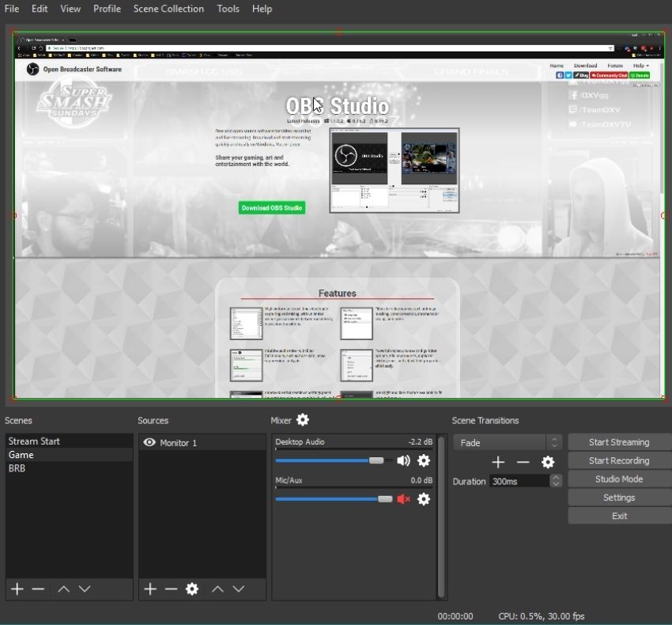Open Desktop Audio settings gear

coord(424,460)
